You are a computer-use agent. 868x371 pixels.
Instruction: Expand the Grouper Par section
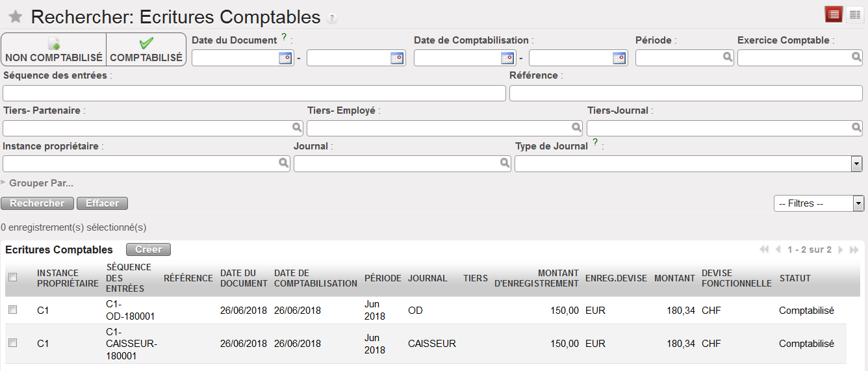[38, 183]
